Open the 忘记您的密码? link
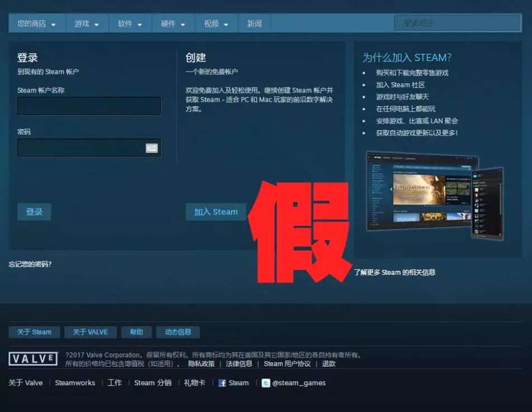The height and width of the screenshot is (412, 532). [30, 264]
